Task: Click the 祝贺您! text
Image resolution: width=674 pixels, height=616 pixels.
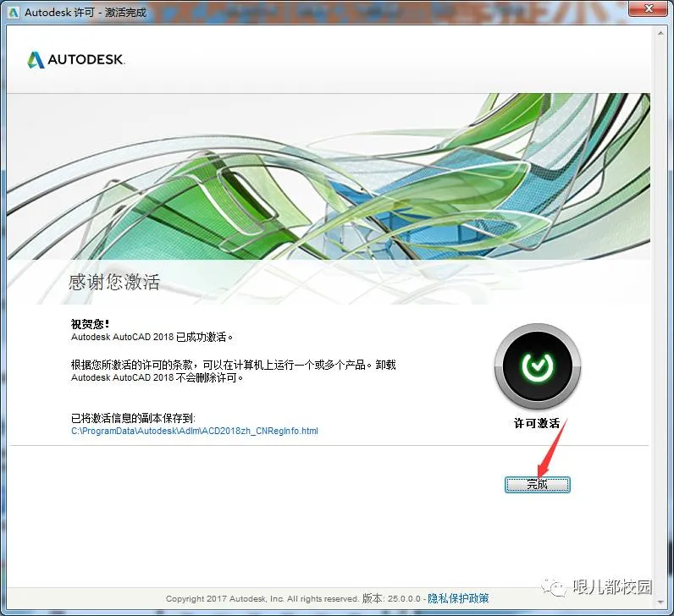Action: click(90, 323)
